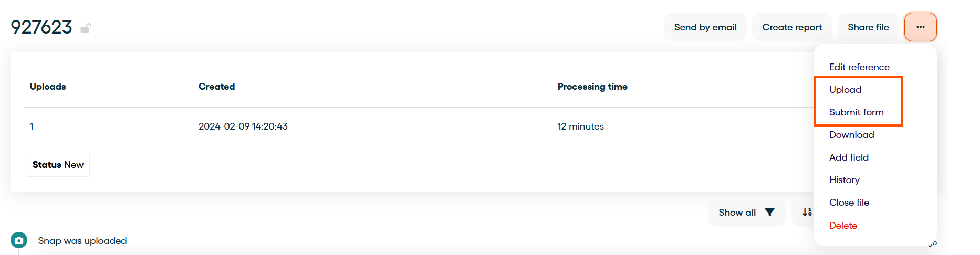Screen dimensions: 980x255
Task: Click the sort order arrow icon
Action: 807,212
